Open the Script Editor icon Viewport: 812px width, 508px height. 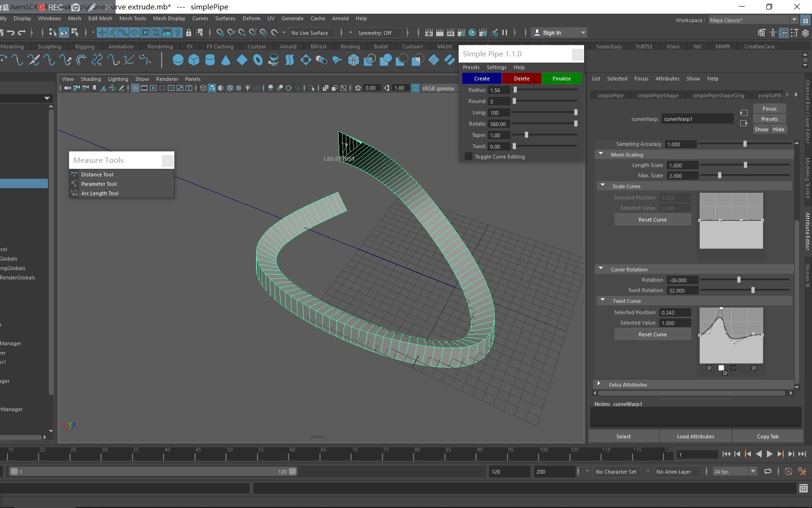(803, 489)
